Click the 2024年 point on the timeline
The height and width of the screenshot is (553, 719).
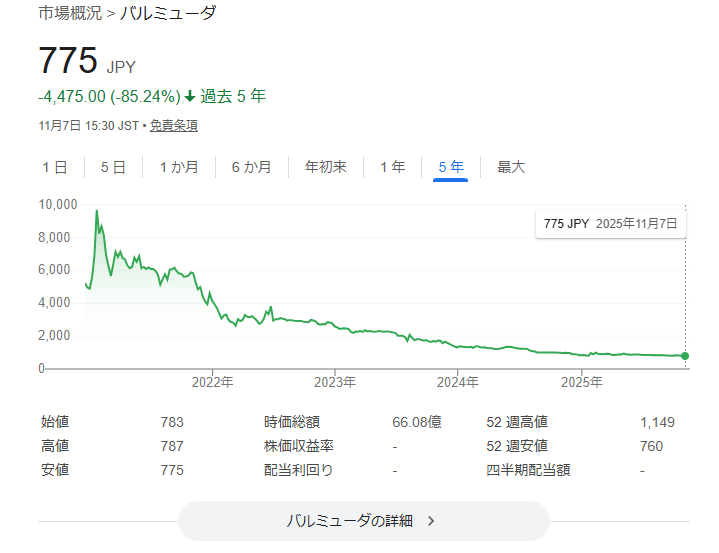458,382
